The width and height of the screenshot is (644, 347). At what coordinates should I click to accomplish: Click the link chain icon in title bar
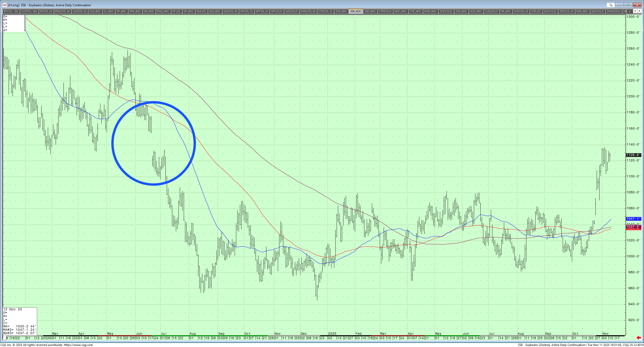[x=611, y=5]
